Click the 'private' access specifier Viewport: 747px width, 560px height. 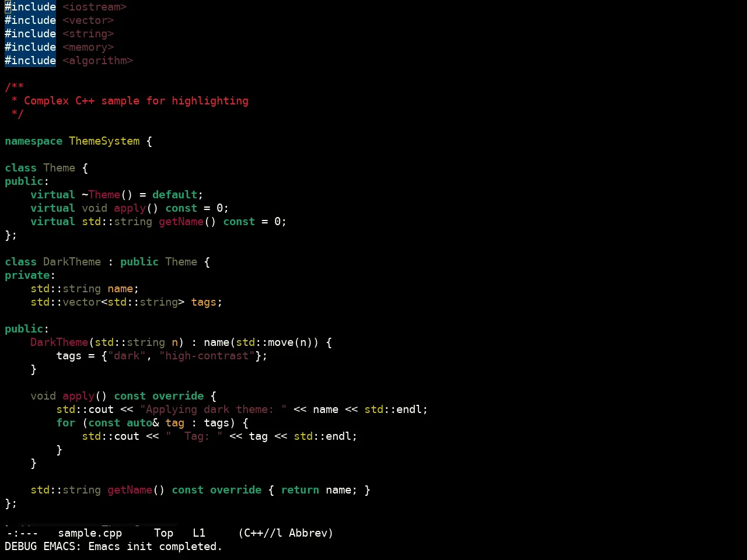pyautogui.click(x=27, y=275)
